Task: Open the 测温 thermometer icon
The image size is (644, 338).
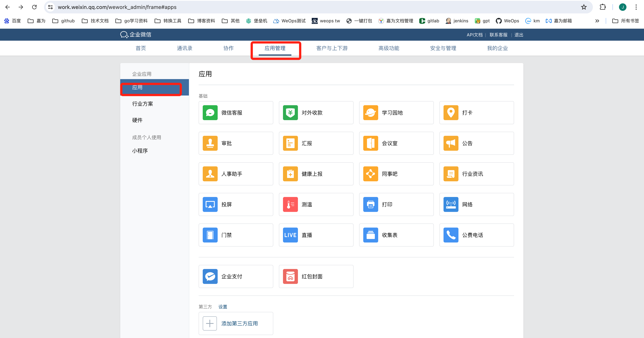Action: coord(290,204)
